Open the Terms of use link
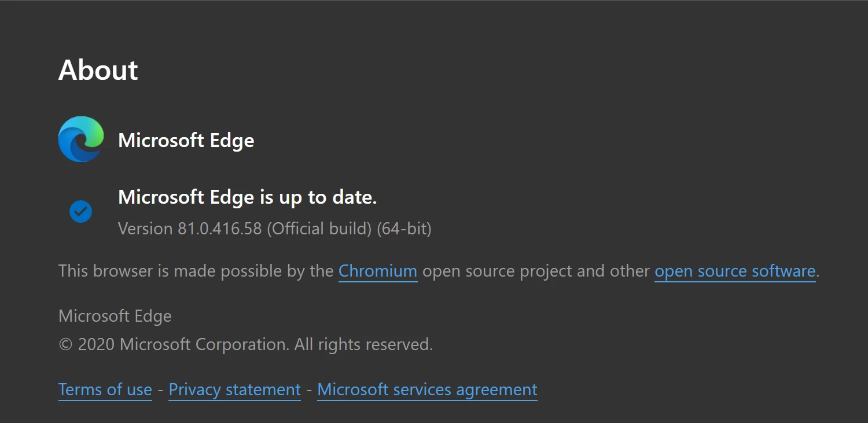 pyautogui.click(x=105, y=389)
